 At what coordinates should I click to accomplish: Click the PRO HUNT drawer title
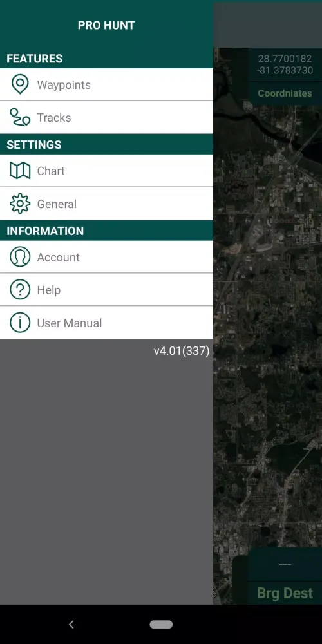coord(106,25)
